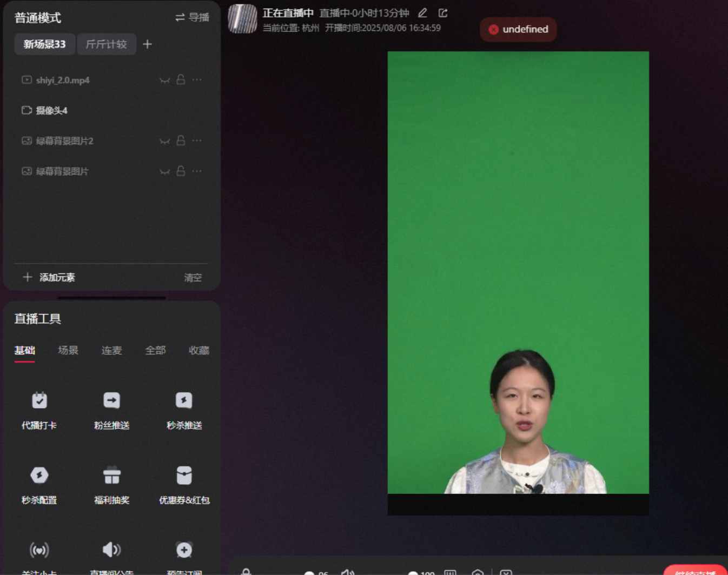The image size is (728, 575).
Task: Open more options for shiyi_2.0.mp4
Action: [x=197, y=79]
